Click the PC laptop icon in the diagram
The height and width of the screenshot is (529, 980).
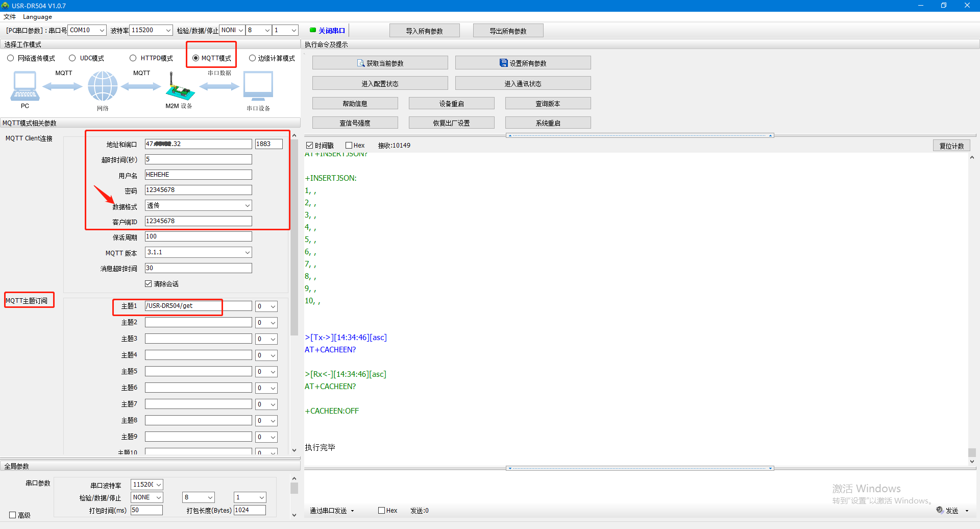[x=24, y=86]
